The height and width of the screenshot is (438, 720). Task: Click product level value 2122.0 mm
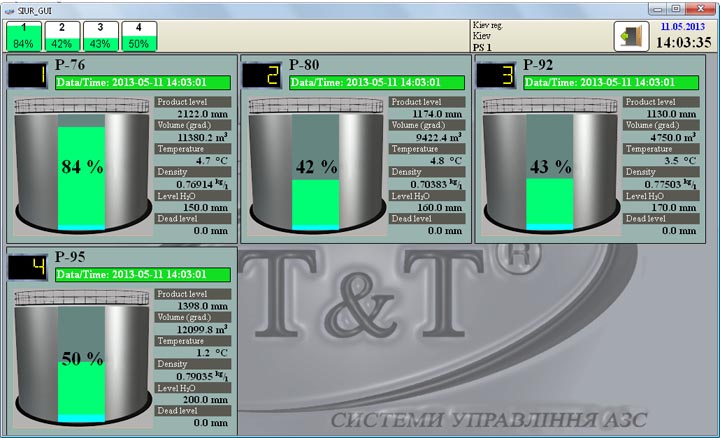tap(202, 114)
